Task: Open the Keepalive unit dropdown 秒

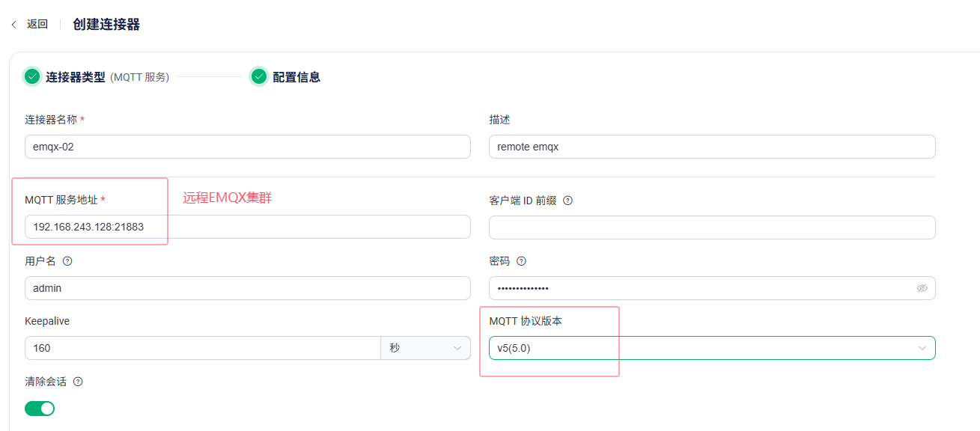Action: (x=426, y=348)
